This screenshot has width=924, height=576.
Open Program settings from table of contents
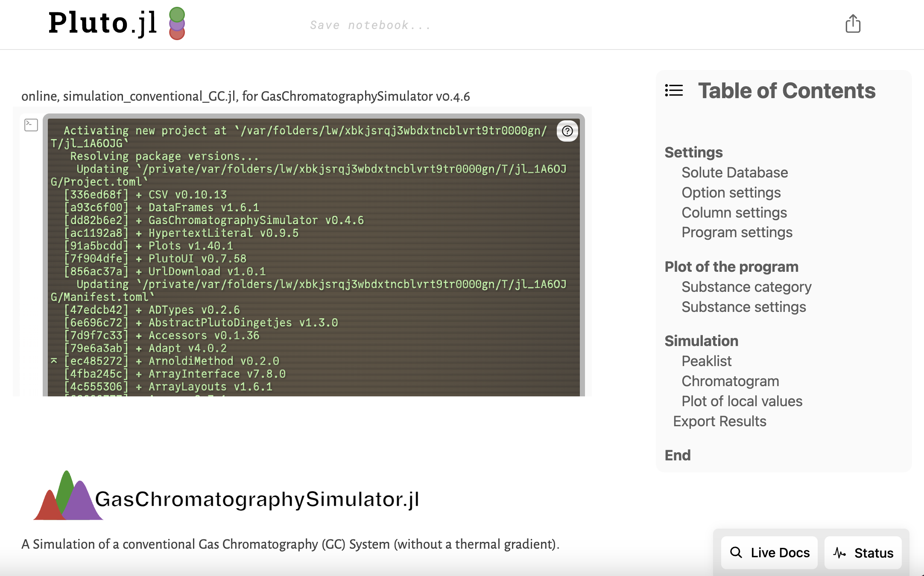pos(737,232)
